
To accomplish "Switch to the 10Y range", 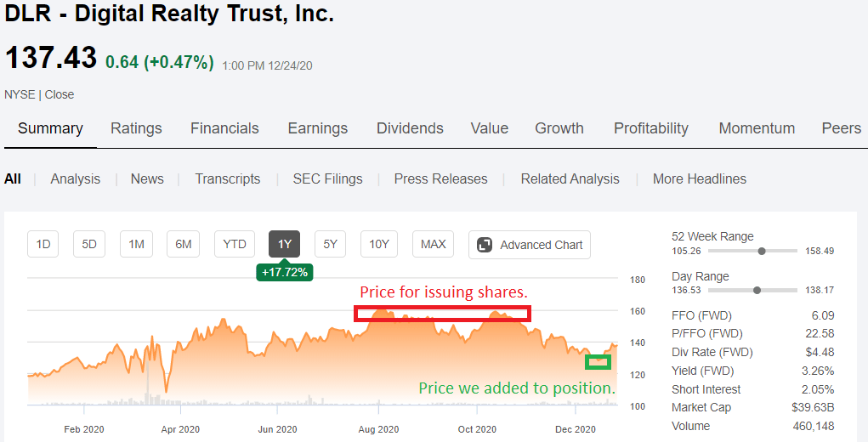I will pyautogui.click(x=378, y=245).
